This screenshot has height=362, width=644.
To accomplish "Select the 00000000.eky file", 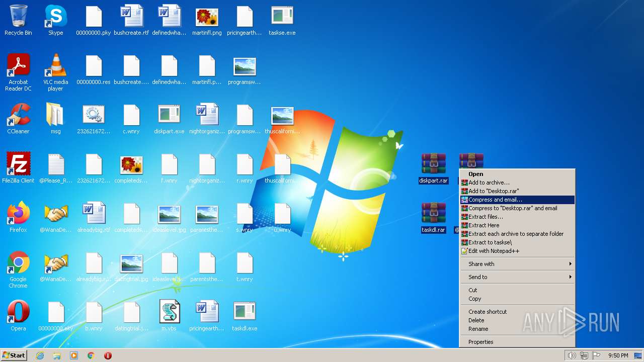I will coord(56,316).
